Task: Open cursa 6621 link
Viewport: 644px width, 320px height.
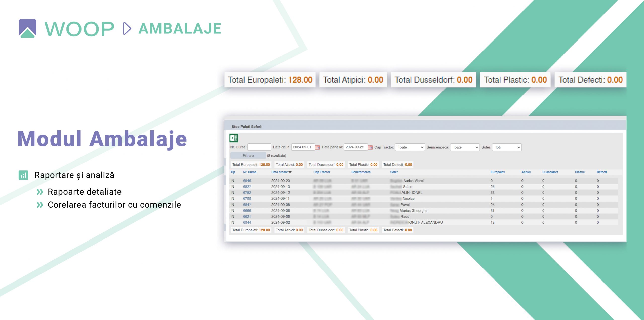Action: (x=247, y=217)
